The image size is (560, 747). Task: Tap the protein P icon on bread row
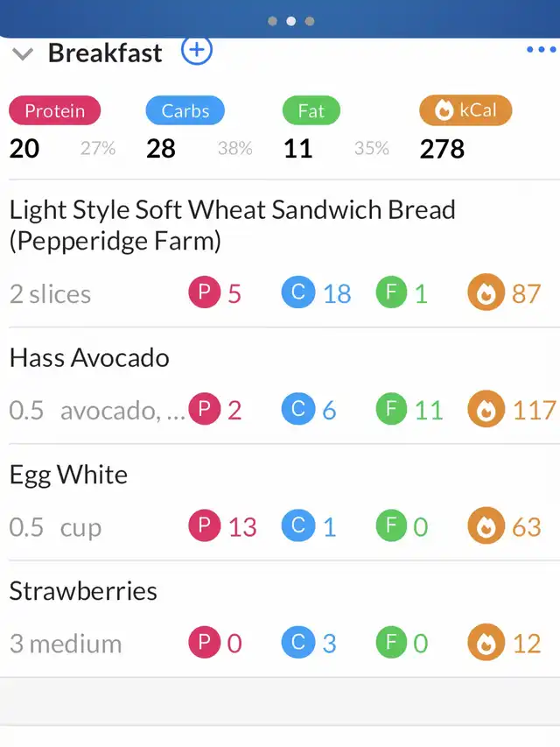pos(205,292)
